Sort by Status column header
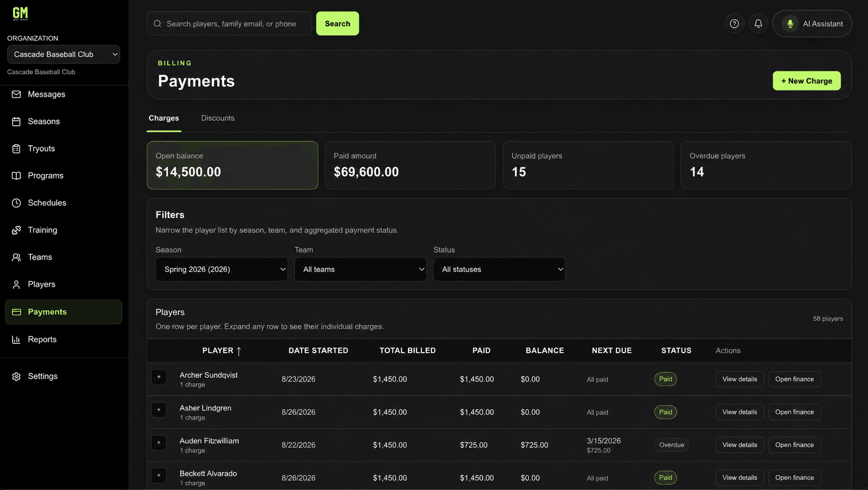The height and width of the screenshot is (490, 868). pyautogui.click(x=676, y=351)
